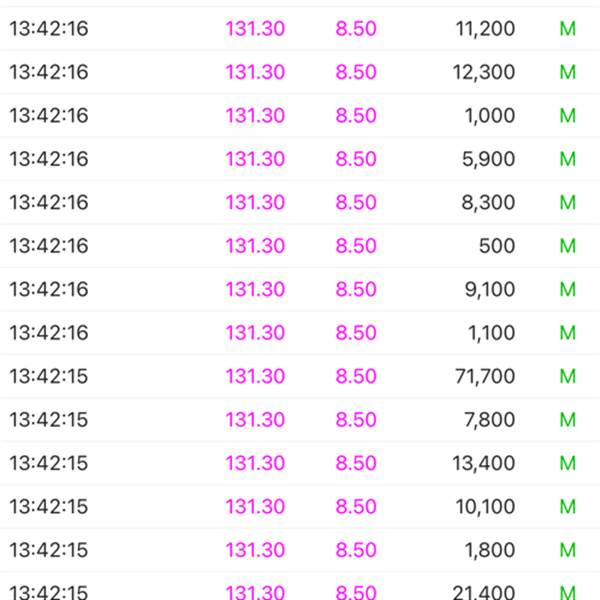Image resolution: width=600 pixels, height=600 pixels.
Task: Click the M marker beside volume 500
Action: (x=568, y=246)
